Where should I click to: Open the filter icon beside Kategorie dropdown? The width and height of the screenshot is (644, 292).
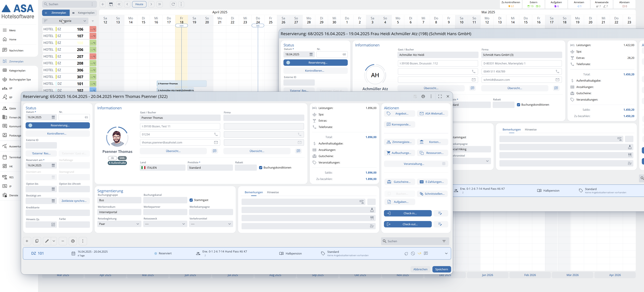(93, 21)
